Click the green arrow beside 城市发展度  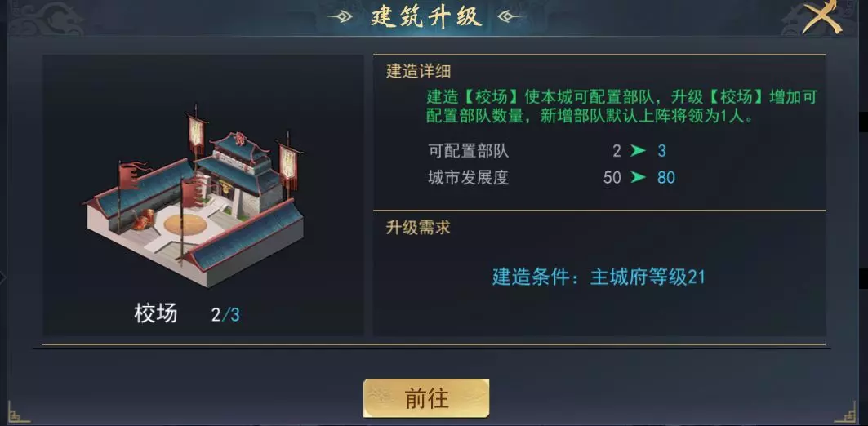639,177
